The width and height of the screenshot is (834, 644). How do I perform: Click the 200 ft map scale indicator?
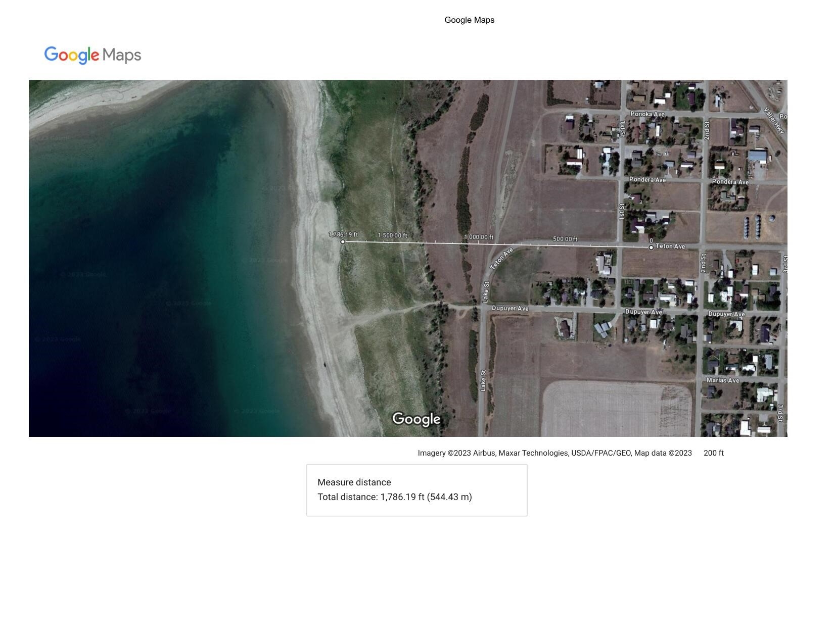(713, 453)
